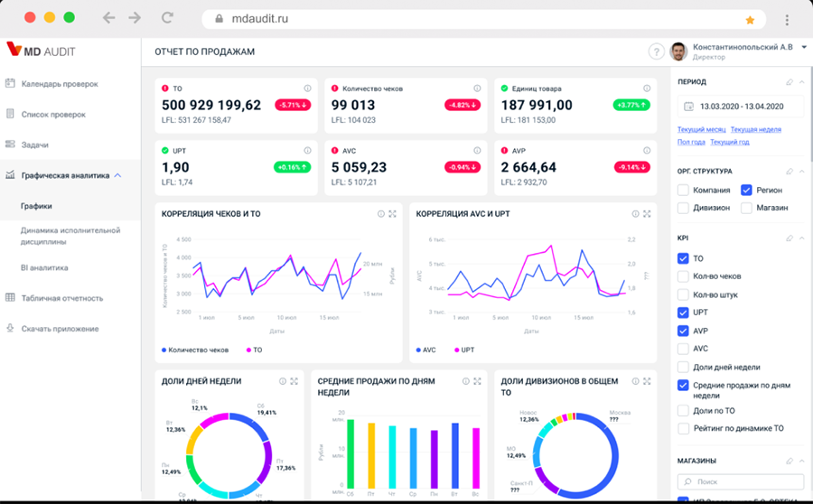Viewport: 813px width, 504px height.
Task: Click the pencil edit icon next to Период
Action: coord(789,82)
